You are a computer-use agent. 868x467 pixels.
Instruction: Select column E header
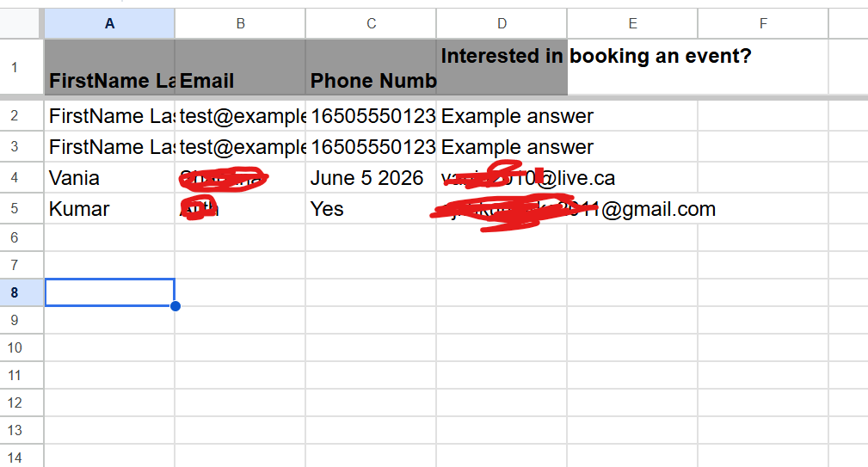[x=632, y=24]
